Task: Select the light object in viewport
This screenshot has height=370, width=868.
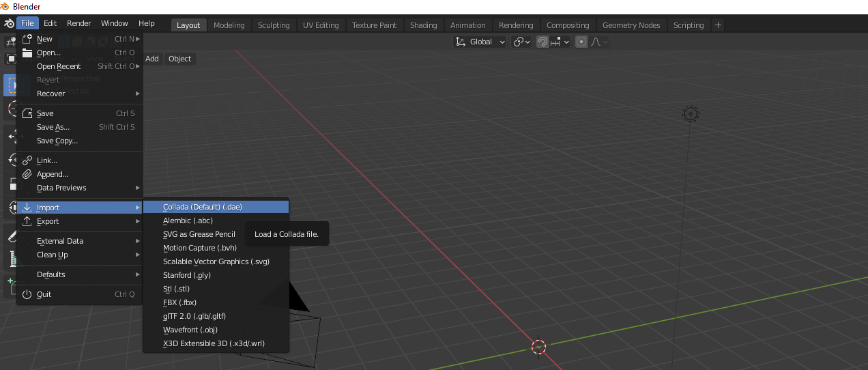Action: (691, 113)
